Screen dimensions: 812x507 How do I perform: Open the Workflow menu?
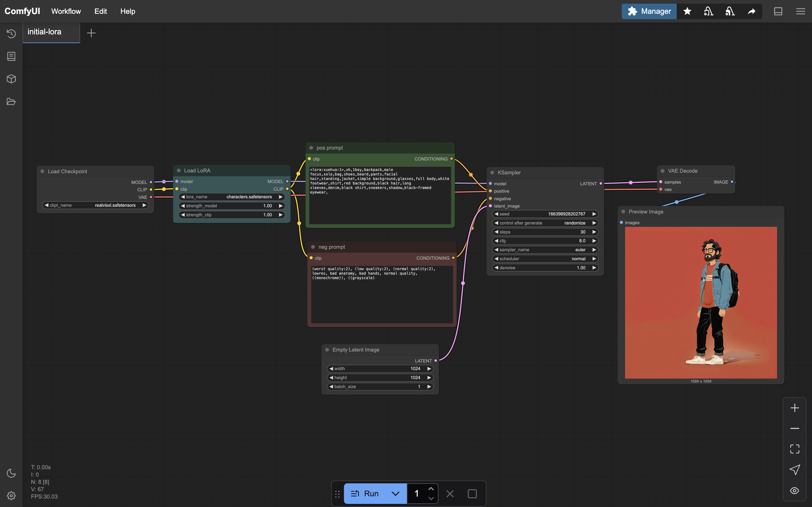click(x=66, y=11)
